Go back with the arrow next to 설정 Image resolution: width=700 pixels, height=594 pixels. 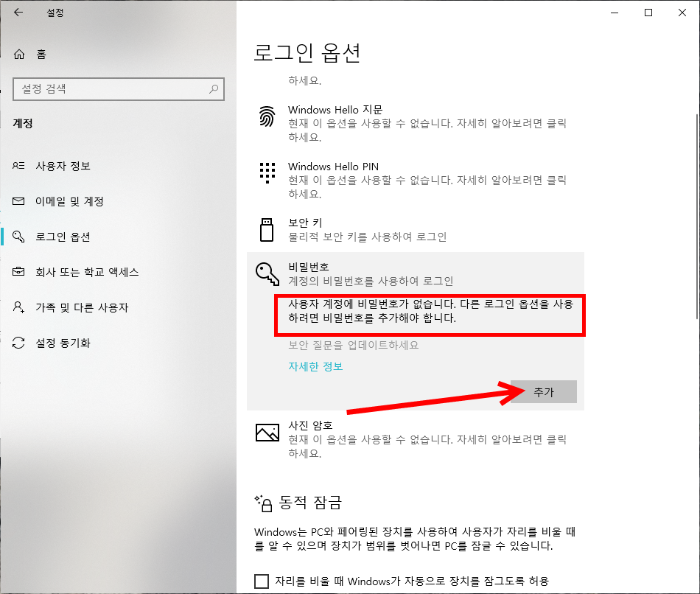click(18, 13)
